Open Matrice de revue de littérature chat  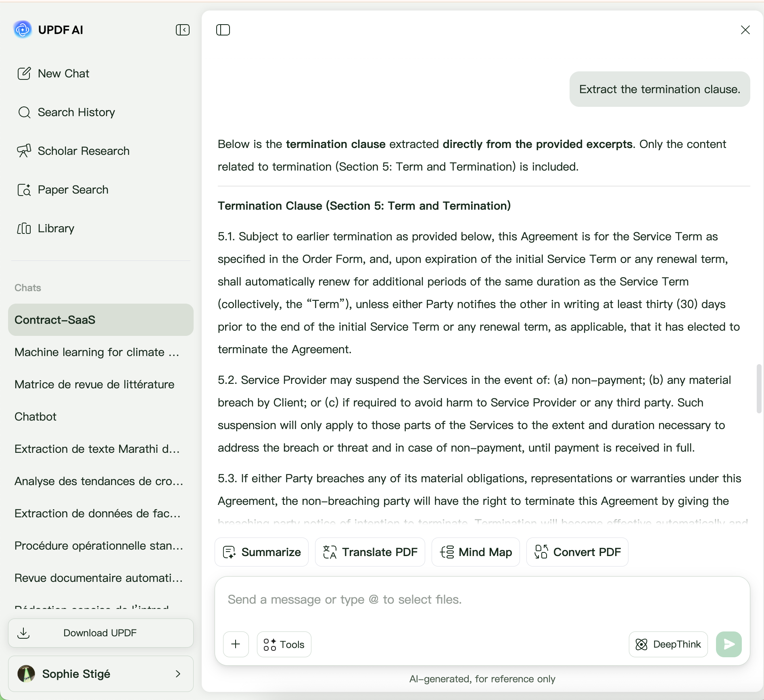click(x=94, y=384)
